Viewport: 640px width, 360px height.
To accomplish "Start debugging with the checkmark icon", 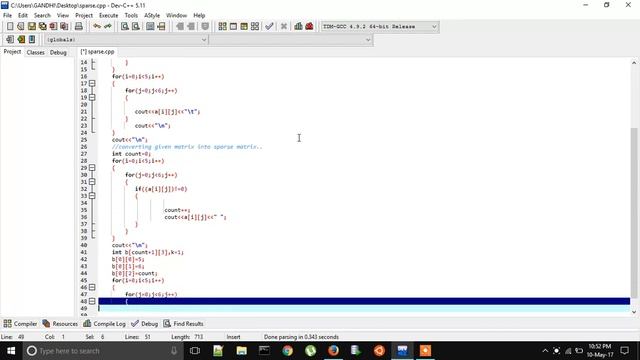I will tap(269, 27).
